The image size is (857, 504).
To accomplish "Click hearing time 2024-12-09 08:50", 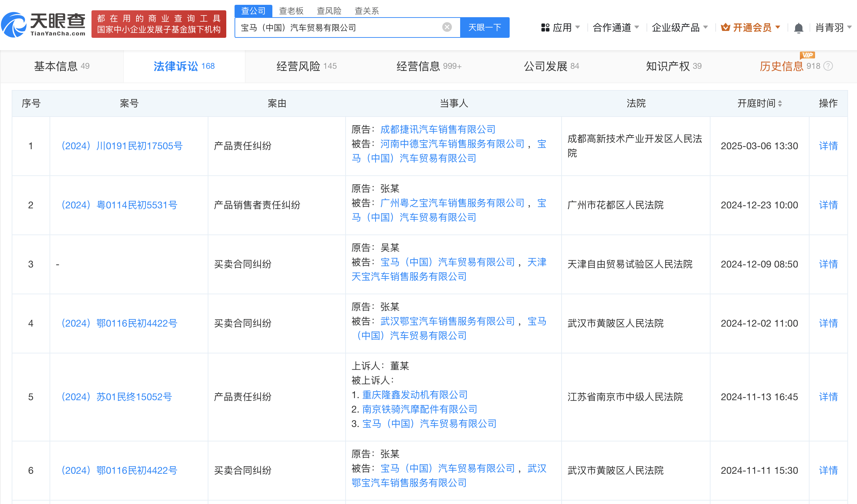I will tap(759, 264).
